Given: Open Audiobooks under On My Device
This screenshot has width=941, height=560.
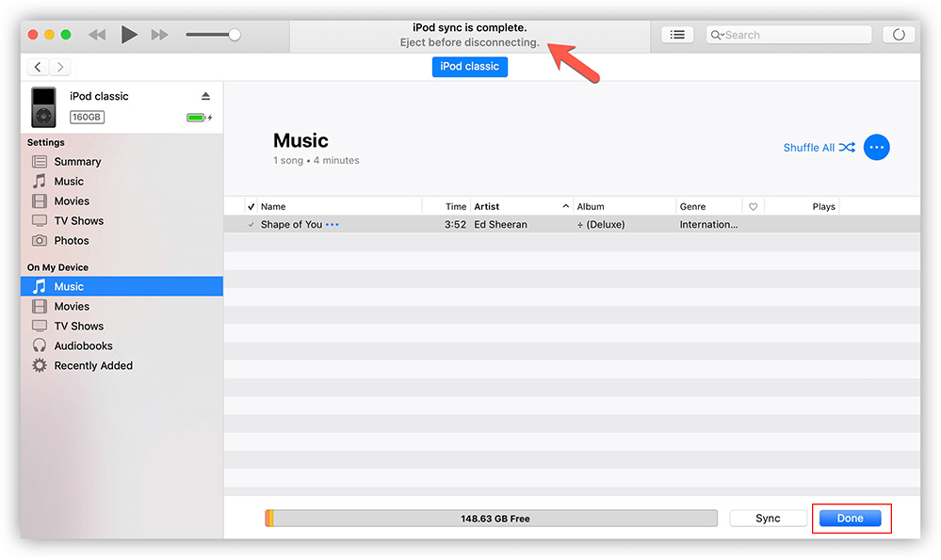Looking at the screenshot, I should point(83,346).
